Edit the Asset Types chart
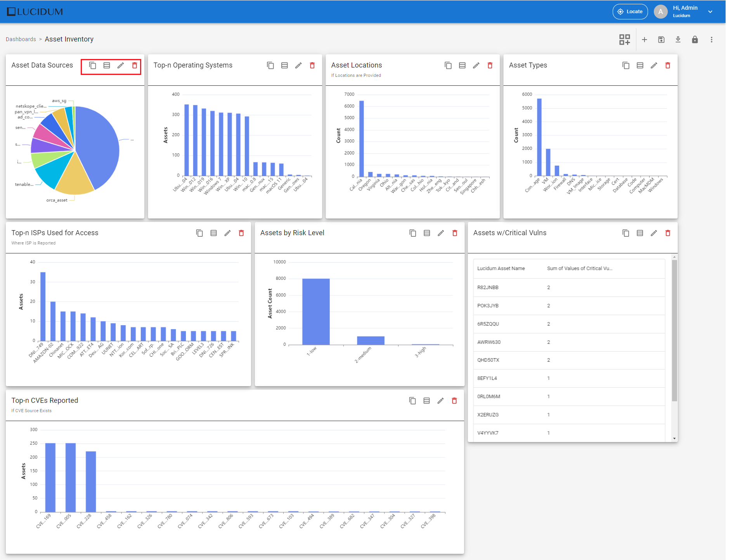 (654, 65)
